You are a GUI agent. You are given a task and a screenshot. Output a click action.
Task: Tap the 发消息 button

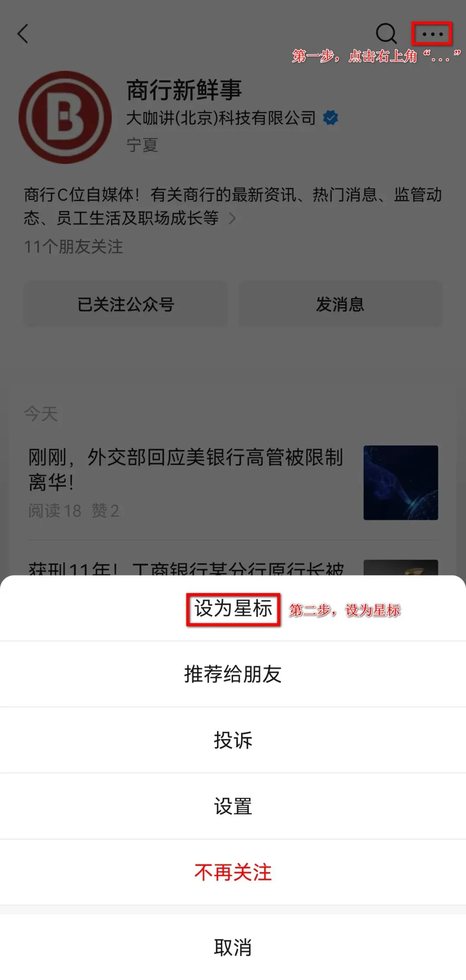tap(340, 304)
